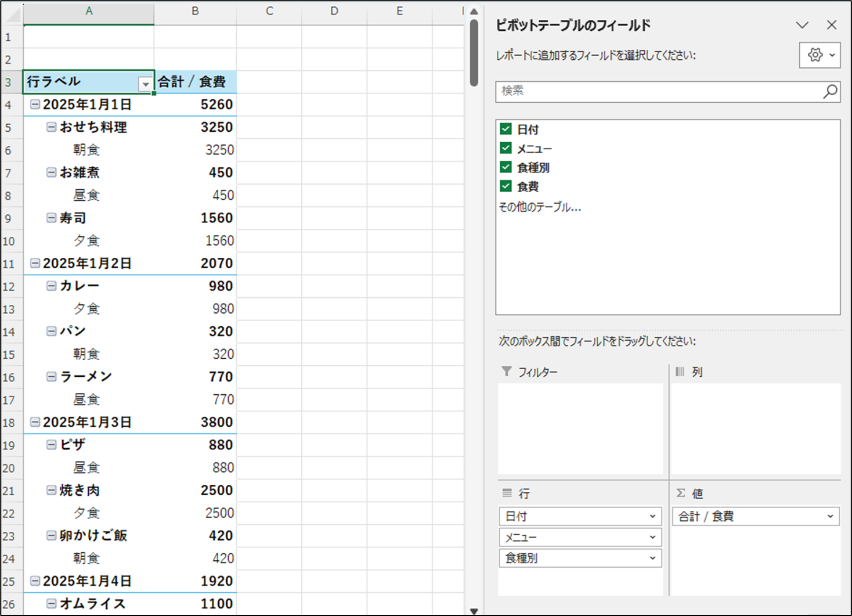852x616 pixels.
Task: Collapse the 焼き肉 item group
Action: point(52,491)
